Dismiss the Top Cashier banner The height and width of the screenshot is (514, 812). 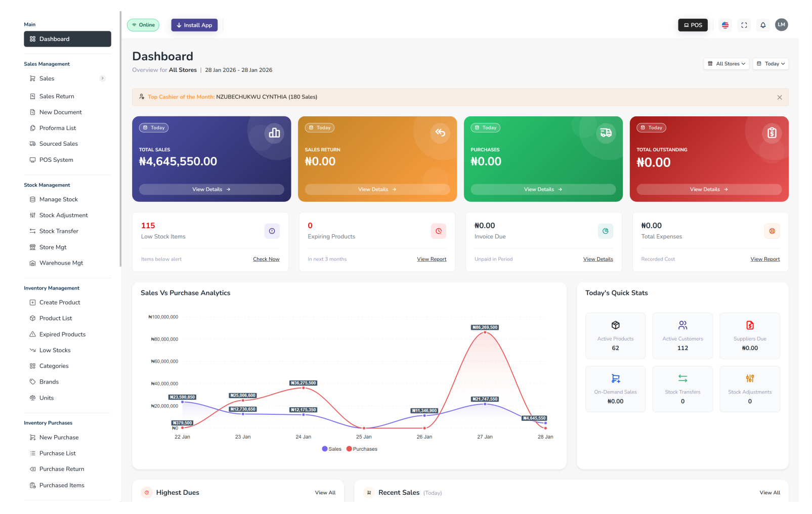pos(779,97)
